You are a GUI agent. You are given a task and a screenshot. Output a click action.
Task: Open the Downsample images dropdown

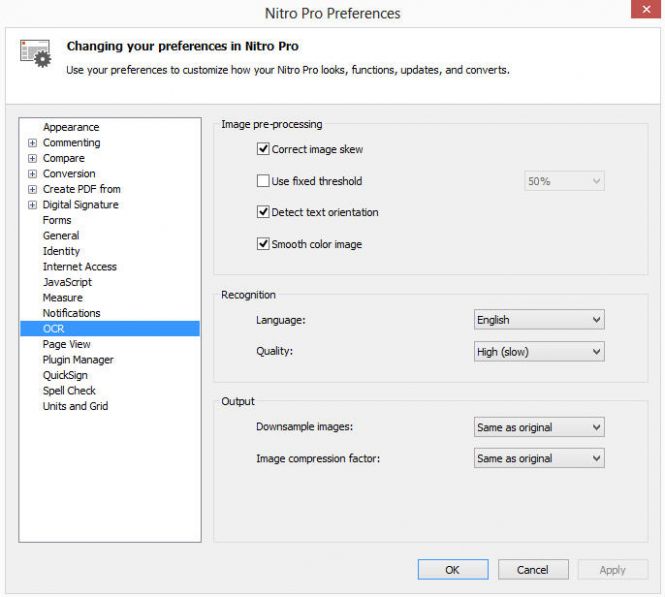pos(539,427)
